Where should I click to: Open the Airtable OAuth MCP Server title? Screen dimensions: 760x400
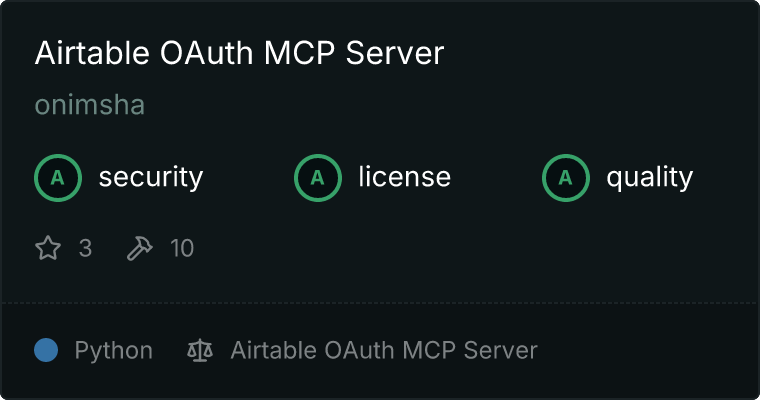point(239,52)
